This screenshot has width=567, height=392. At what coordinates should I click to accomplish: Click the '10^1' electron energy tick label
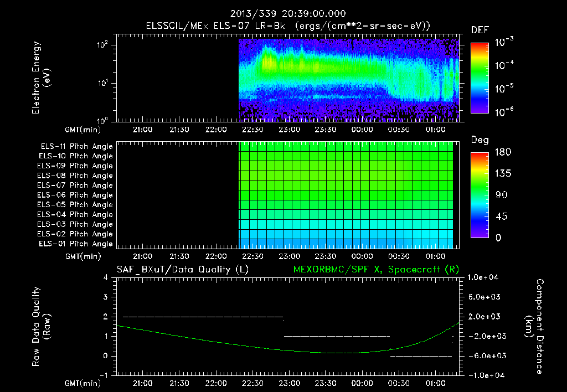(102, 83)
